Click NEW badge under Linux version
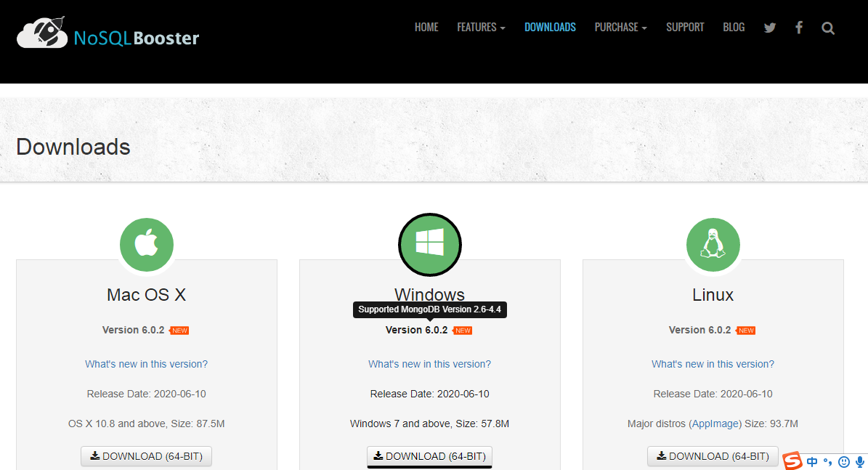This screenshot has width=868, height=470. 746,331
